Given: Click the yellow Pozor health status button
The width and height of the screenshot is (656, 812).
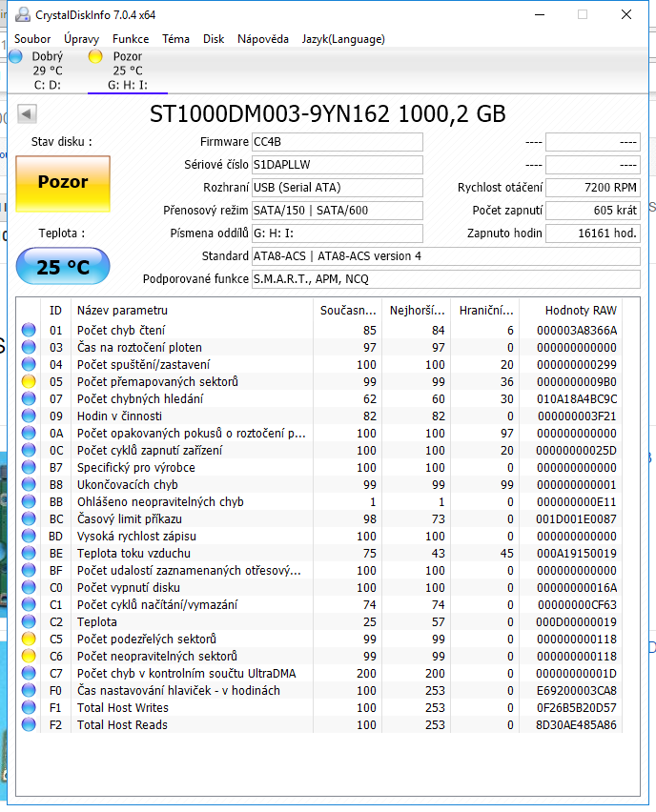Looking at the screenshot, I should tap(63, 183).
